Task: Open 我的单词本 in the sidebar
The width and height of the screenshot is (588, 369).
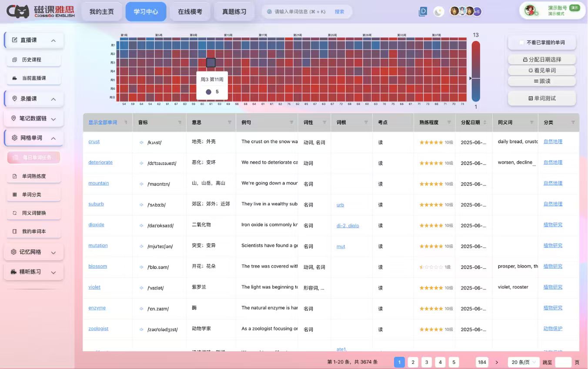Action: tap(33, 231)
